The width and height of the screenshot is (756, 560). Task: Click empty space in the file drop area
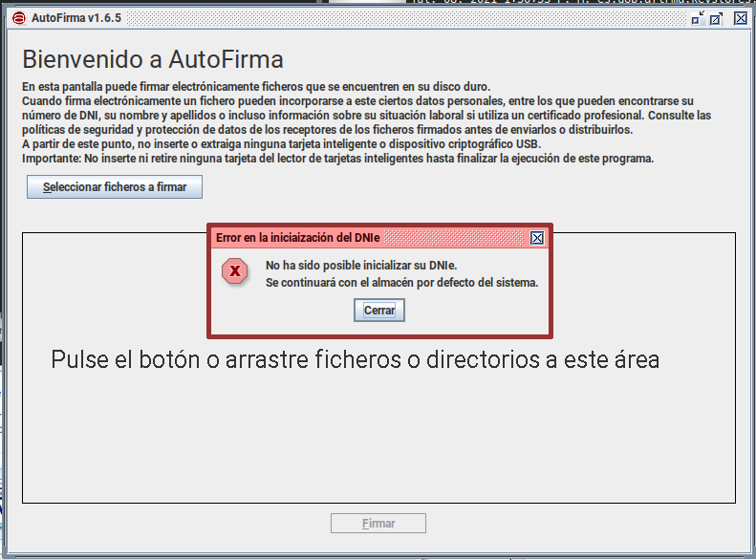(382, 440)
